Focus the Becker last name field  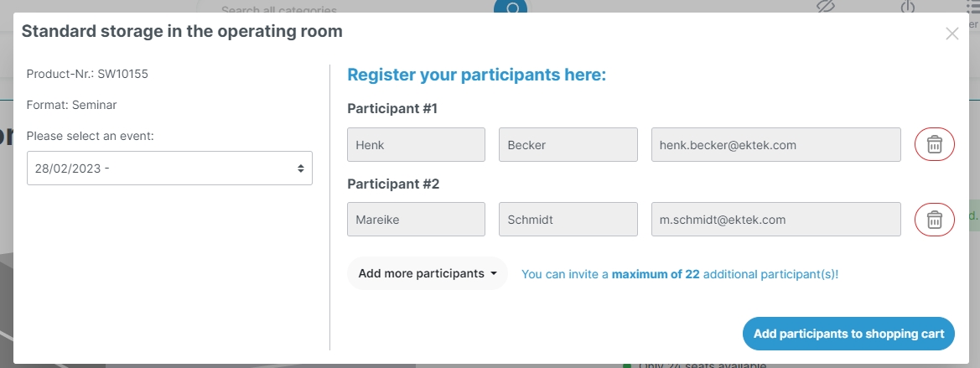pyautogui.click(x=568, y=145)
